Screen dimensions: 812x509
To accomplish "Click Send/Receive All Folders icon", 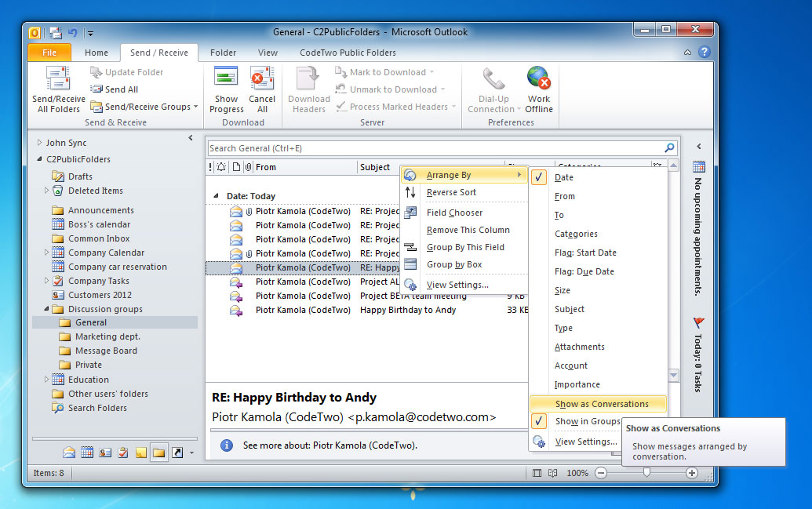I will (58, 78).
